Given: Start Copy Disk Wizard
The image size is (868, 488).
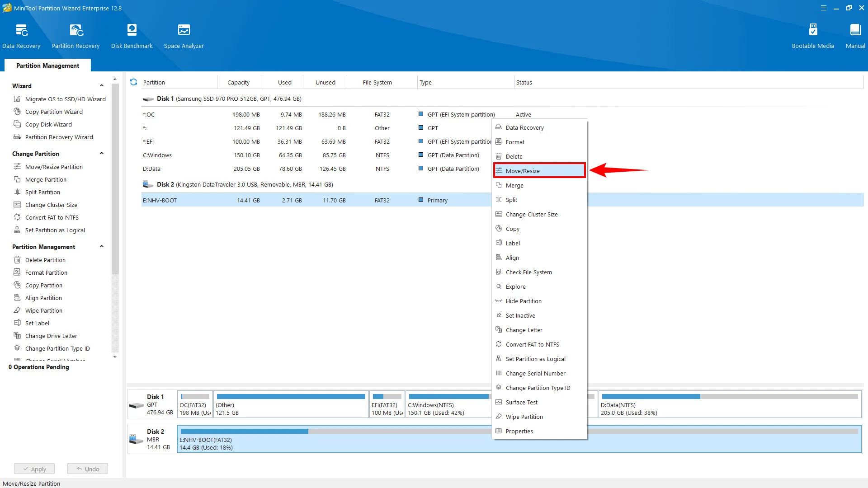Looking at the screenshot, I should pyautogui.click(x=43, y=124).
